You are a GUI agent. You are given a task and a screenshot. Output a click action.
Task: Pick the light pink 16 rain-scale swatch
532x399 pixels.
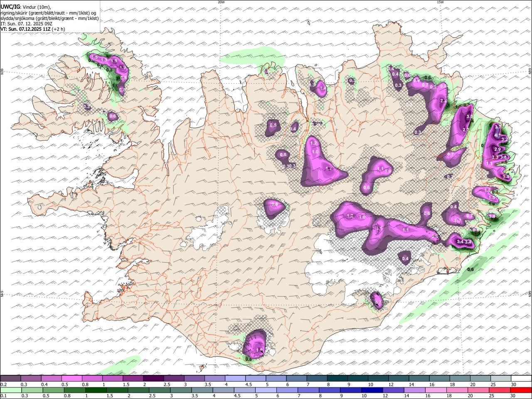(436, 390)
